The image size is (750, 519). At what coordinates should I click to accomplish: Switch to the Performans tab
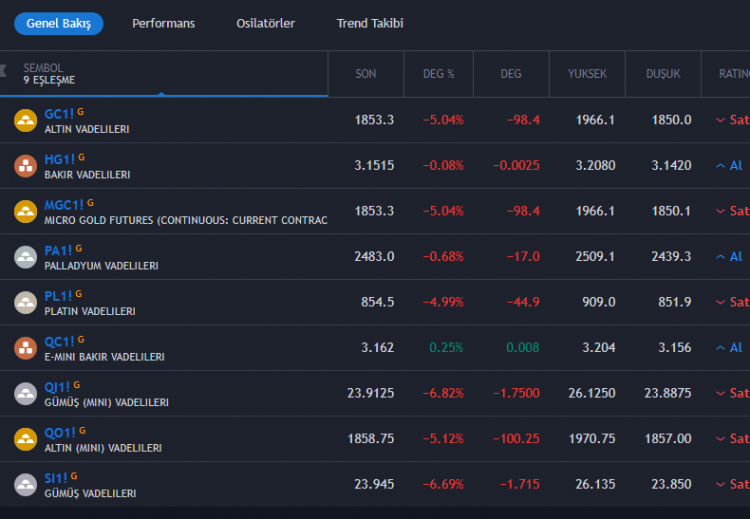pyautogui.click(x=163, y=23)
